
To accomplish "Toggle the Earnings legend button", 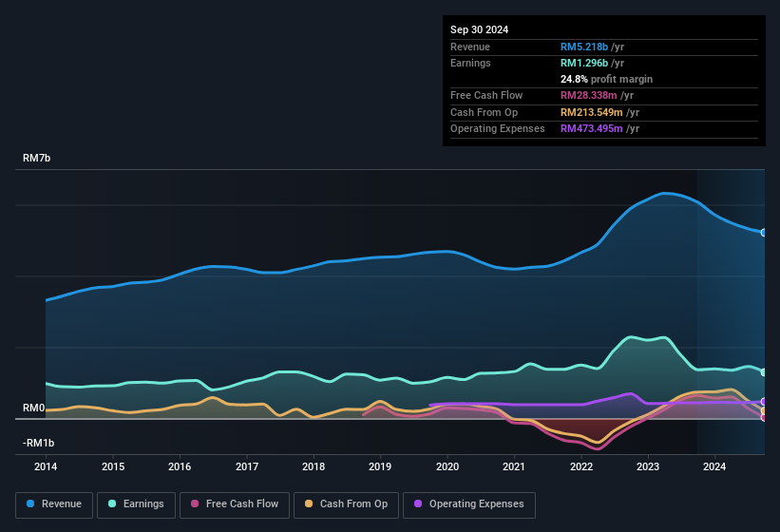I will (136, 503).
